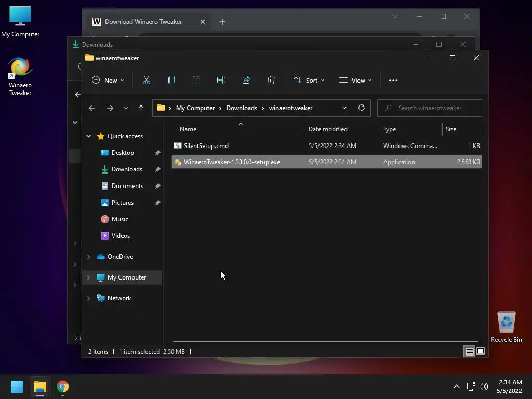
Task: Switch to large thumbnails view icon in status bar
Action: (x=481, y=352)
